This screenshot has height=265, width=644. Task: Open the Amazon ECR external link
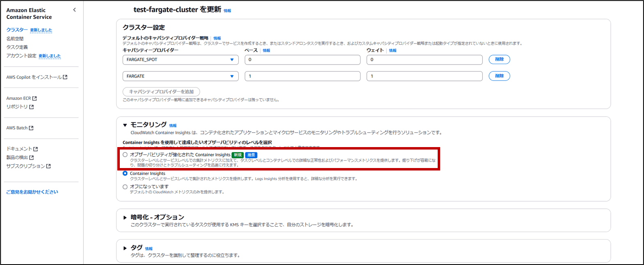point(21,98)
